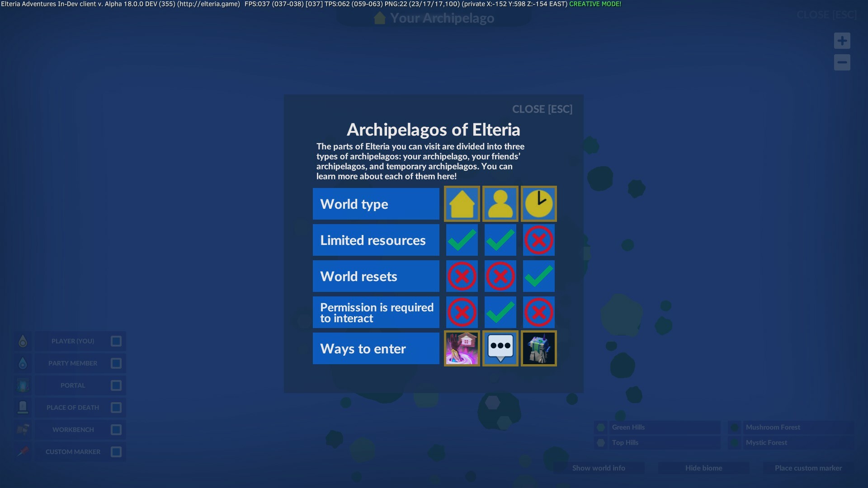The height and width of the screenshot is (488, 868).
Task: Click the PARTY MEMBER label
Action: [73, 363]
